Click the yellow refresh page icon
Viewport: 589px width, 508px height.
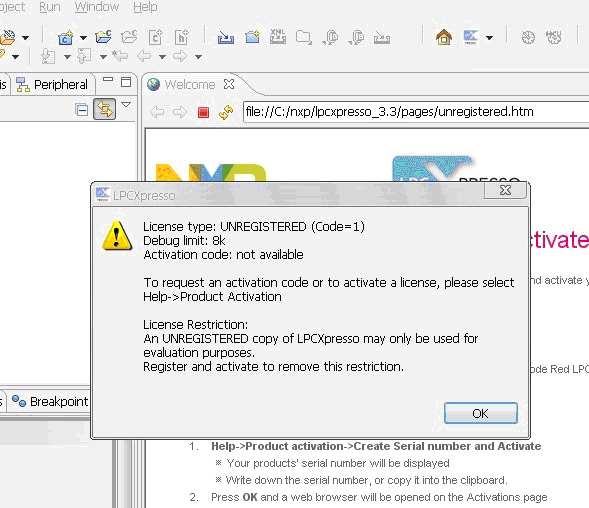click(226, 112)
